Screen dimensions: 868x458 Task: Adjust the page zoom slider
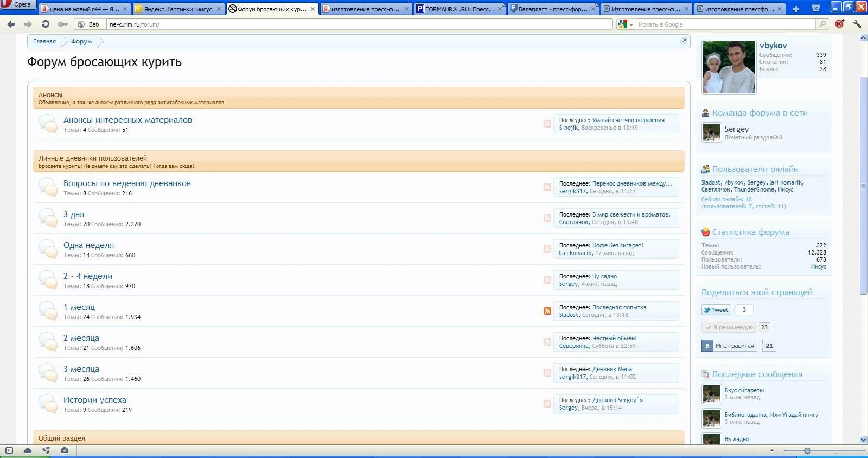pyautogui.click(x=807, y=451)
